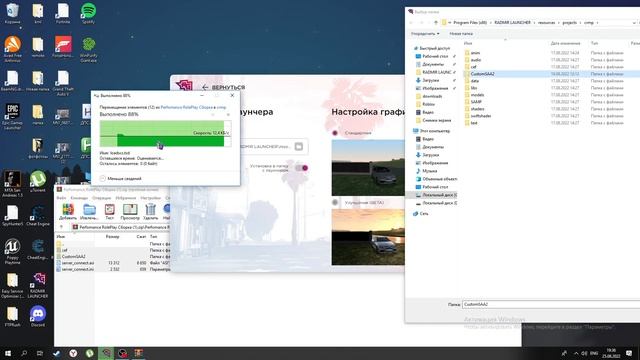The width and height of the screenshot is (640, 360).
Task: Open WinRAR Настройки menu
Action: coord(151,198)
